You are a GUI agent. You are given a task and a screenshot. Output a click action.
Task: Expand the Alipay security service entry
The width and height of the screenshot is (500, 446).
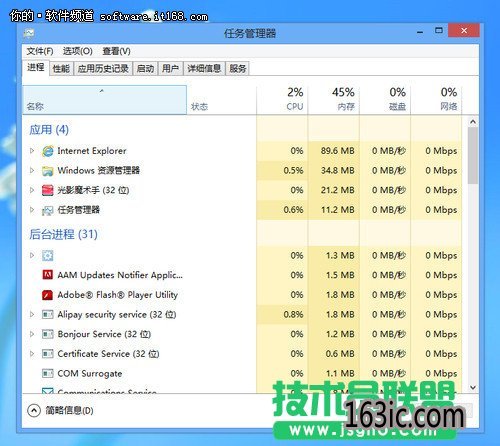tap(32, 314)
